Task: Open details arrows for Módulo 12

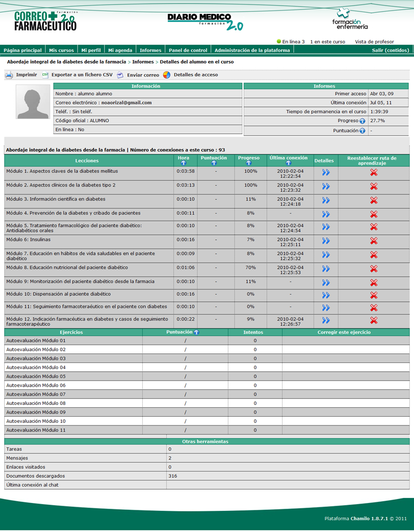Action: tap(326, 321)
